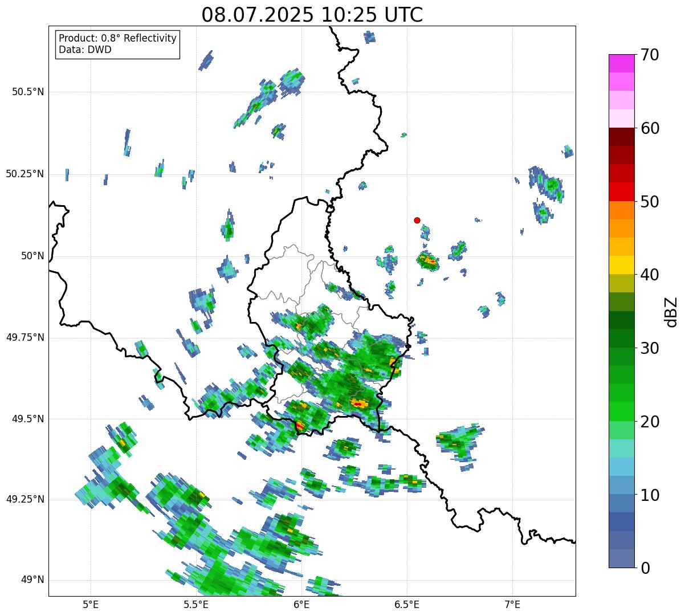Click the 49°N latitude label

pos(32,580)
